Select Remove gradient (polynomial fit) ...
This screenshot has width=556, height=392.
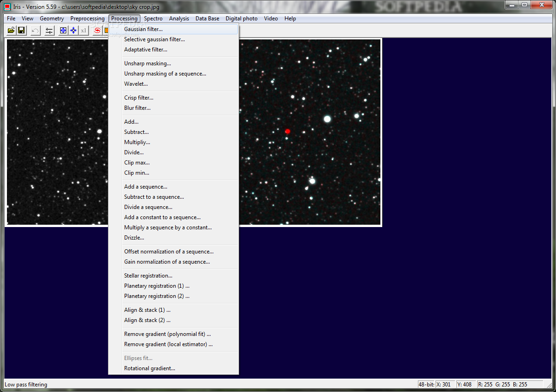pos(174,334)
